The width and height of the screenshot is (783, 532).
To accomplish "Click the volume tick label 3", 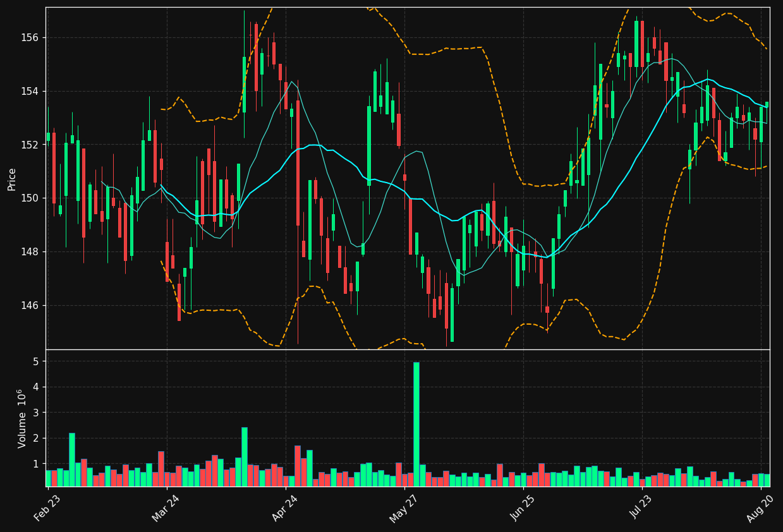I will 36,413.
